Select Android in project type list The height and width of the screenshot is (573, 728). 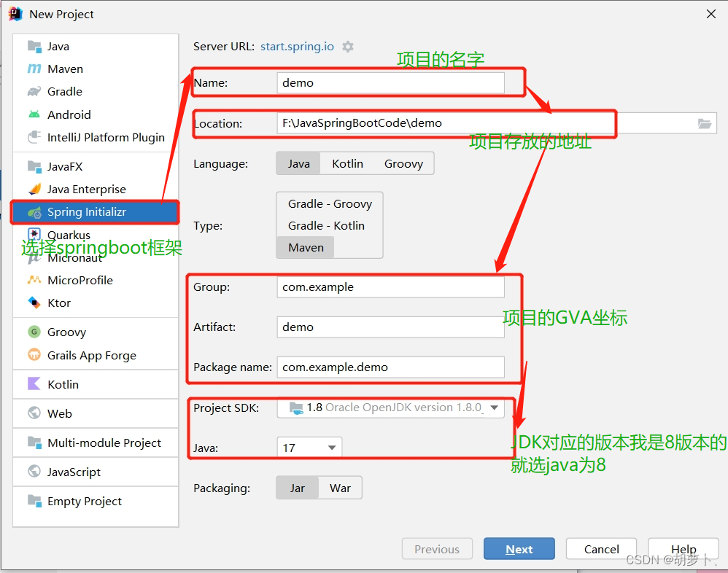[x=96, y=114]
